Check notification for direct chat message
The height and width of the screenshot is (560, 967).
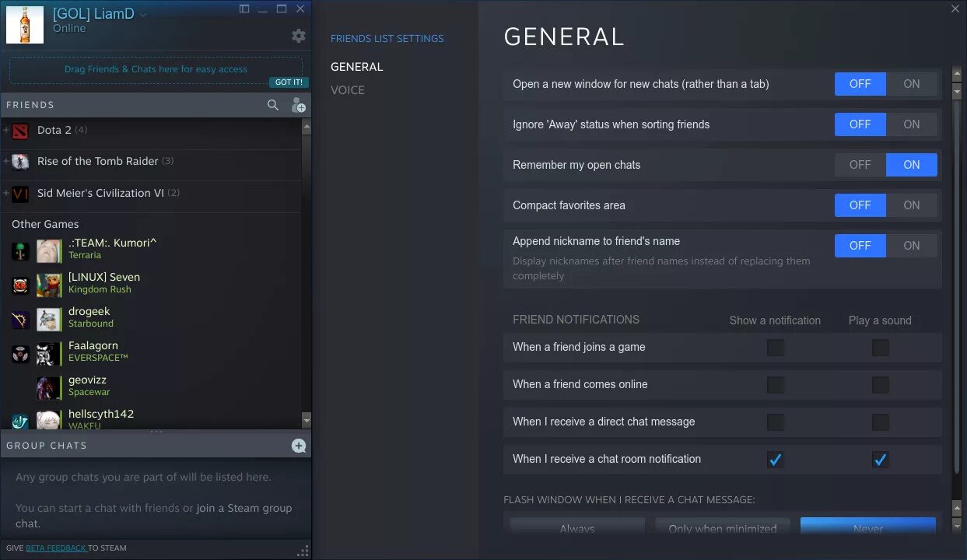[776, 422]
